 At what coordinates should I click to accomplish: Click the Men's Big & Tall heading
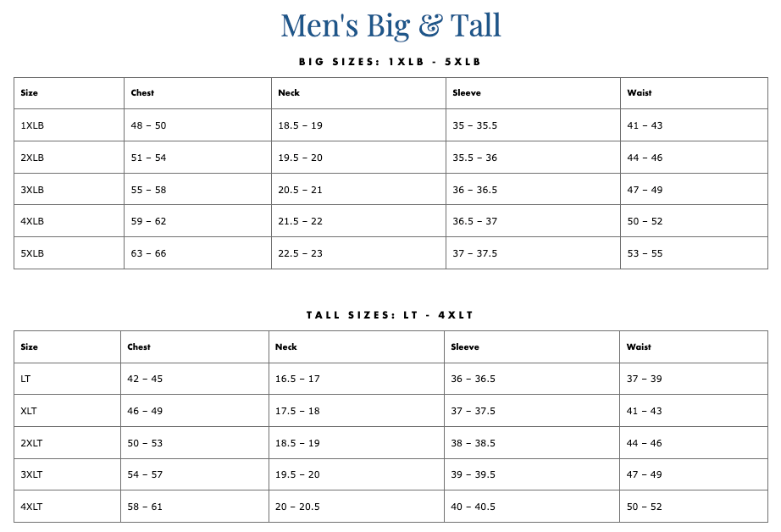pyautogui.click(x=390, y=25)
